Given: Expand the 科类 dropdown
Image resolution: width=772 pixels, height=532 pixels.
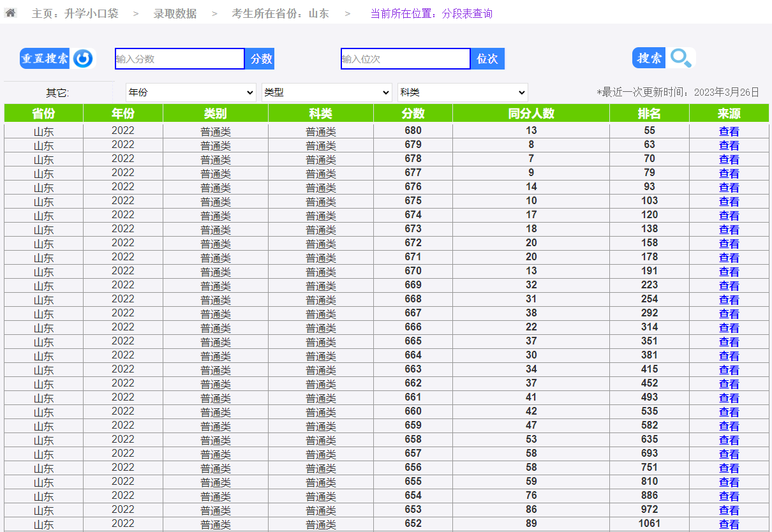Looking at the screenshot, I should (463, 92).
